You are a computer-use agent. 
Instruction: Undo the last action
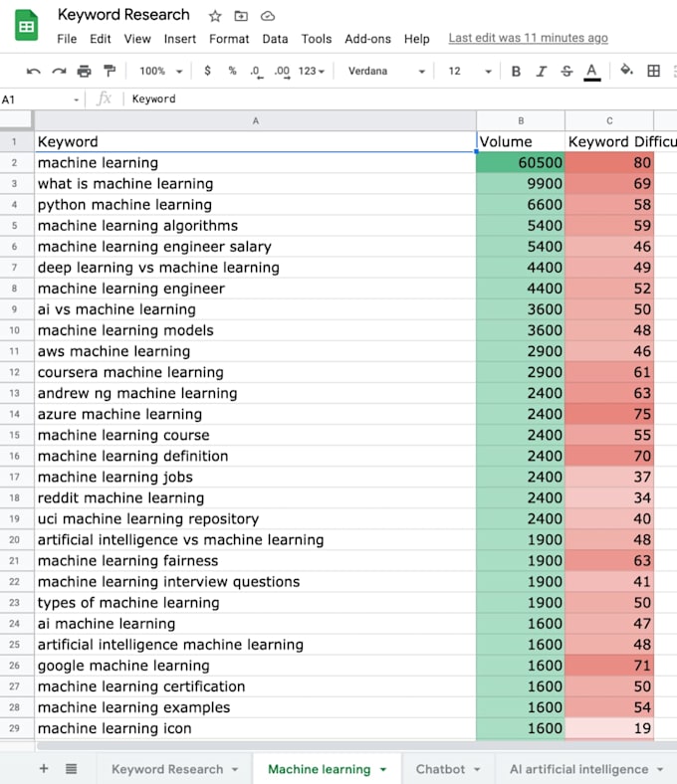click(x=34, y=71)
